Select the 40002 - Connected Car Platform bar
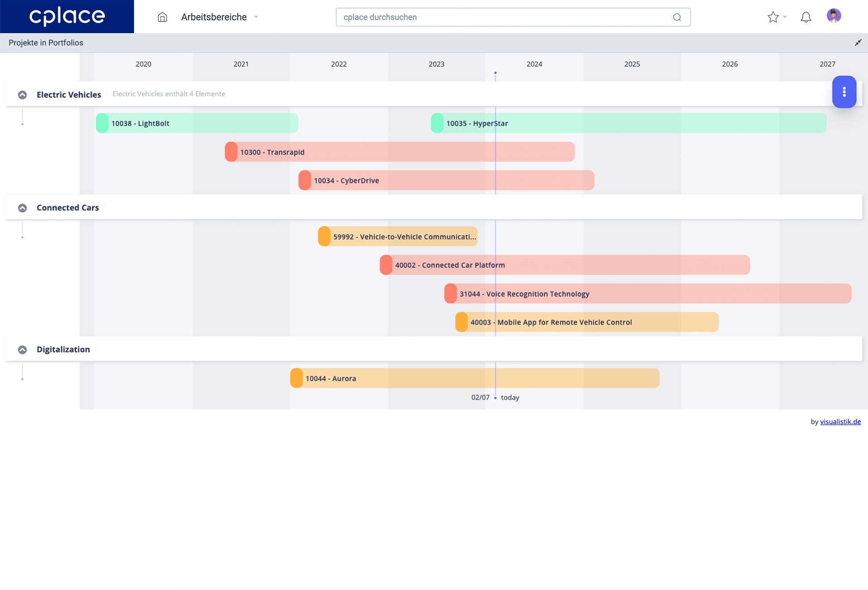This screenshot has width=868, height=590. [565, 265]
